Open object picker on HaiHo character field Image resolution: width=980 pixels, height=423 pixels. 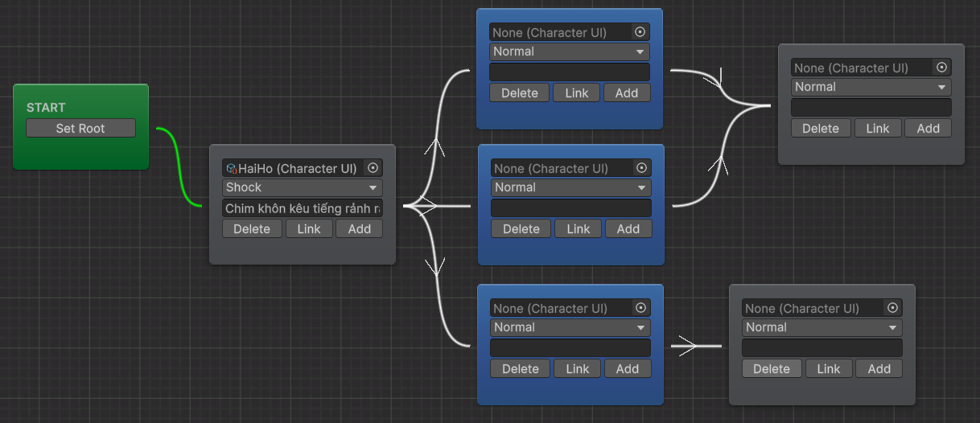point(373,168)
